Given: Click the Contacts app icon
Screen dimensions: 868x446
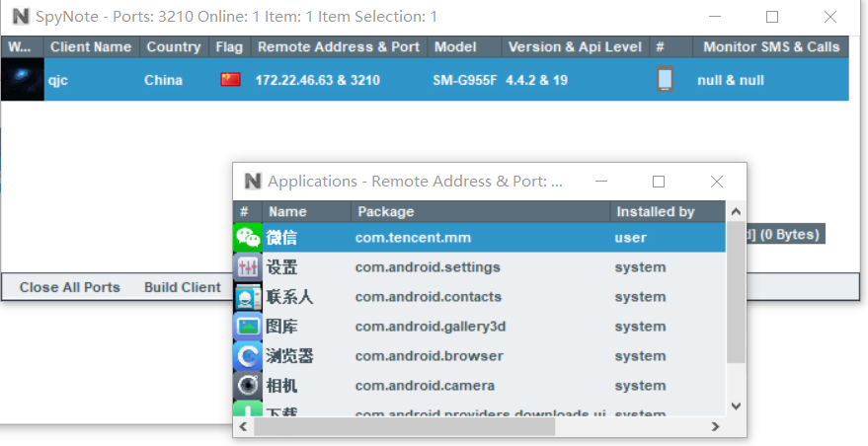Looking at the screenshot, I should 248,297.
